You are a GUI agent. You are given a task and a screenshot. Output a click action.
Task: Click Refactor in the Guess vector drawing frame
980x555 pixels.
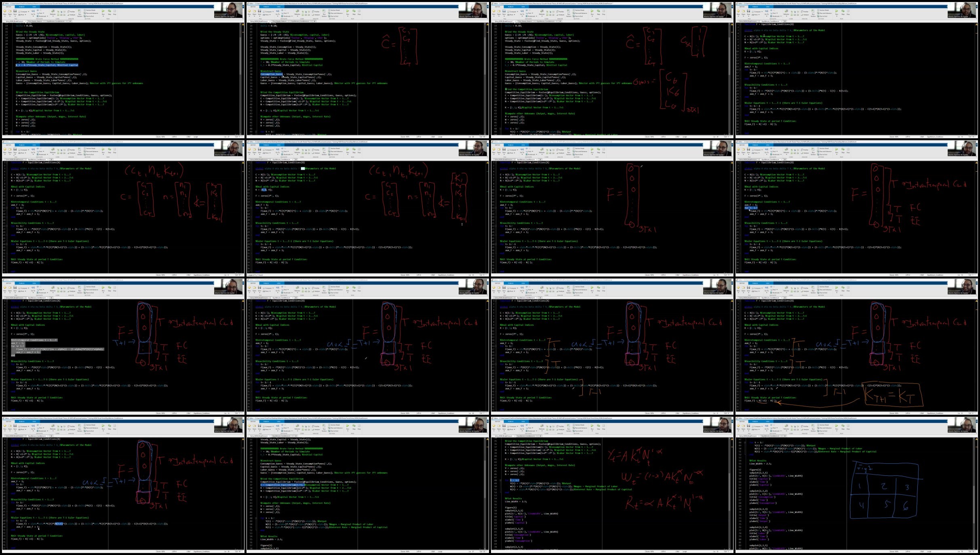pyautogui.click(x=542, y=12)
